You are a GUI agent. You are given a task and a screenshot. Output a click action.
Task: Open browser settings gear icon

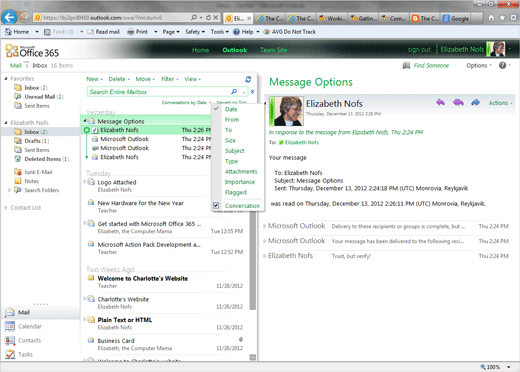(513, 18)
